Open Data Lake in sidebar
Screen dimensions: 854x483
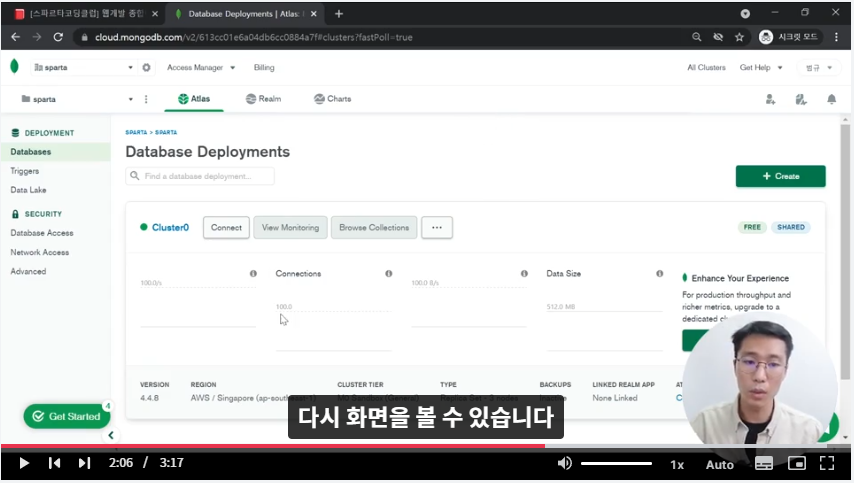(x=28, y=190)
